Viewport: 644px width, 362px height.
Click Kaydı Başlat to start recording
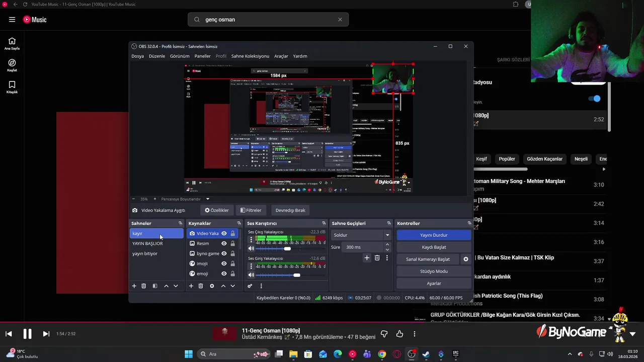[434, 247]
